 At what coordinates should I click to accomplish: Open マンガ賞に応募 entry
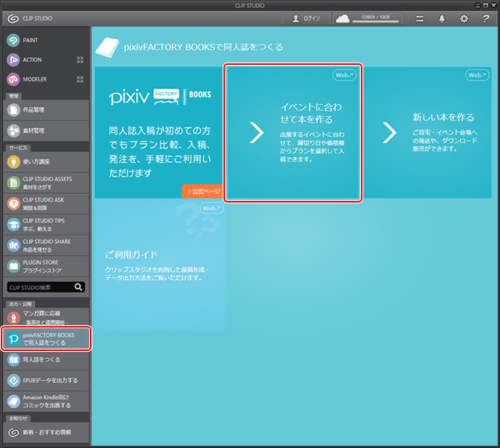[46, 317]
